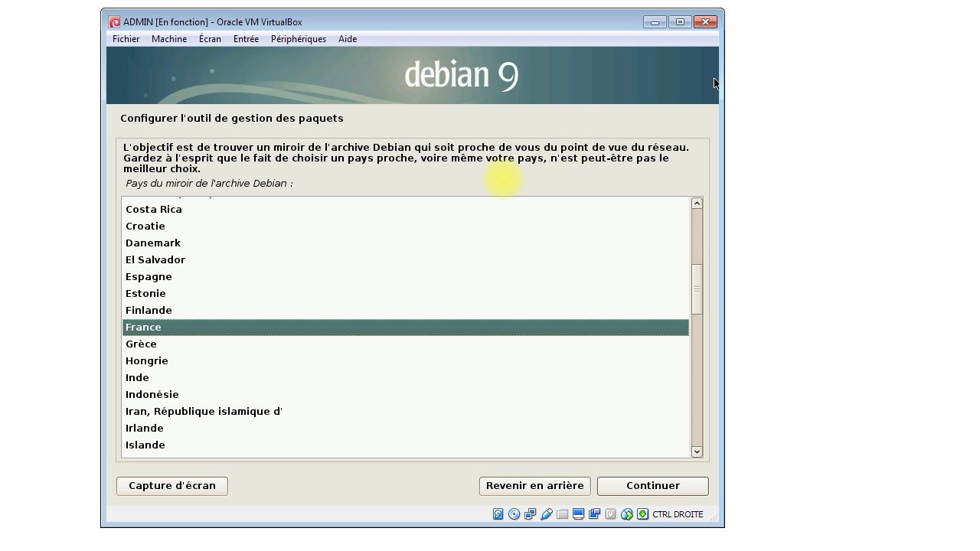Select Inde in the country list
Screen dimensions: 980x551
pos(406,377)
